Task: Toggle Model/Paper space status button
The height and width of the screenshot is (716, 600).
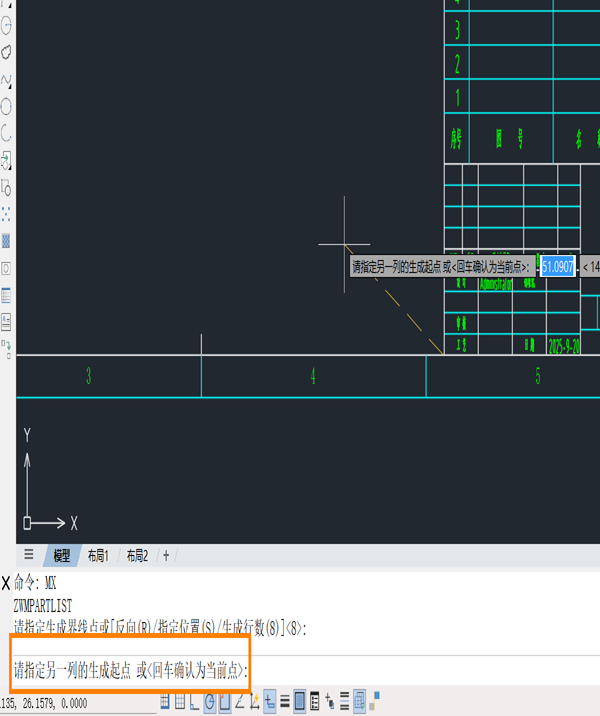Action: (x=300, y=701)
